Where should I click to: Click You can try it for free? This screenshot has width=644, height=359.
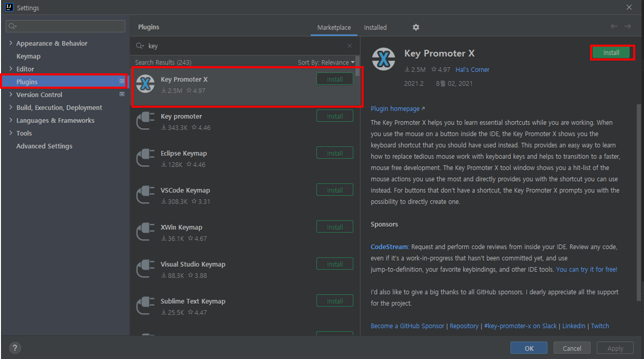click(x=586, y=269)
